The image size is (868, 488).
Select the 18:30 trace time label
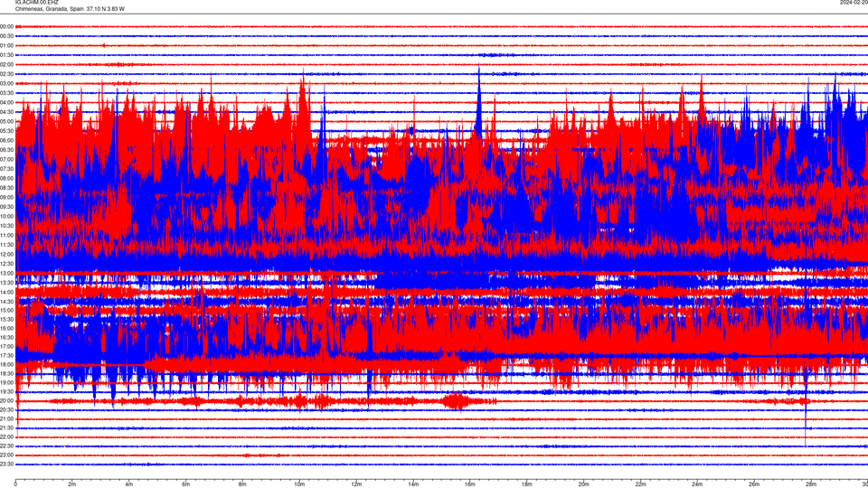[x=6, y=373]
